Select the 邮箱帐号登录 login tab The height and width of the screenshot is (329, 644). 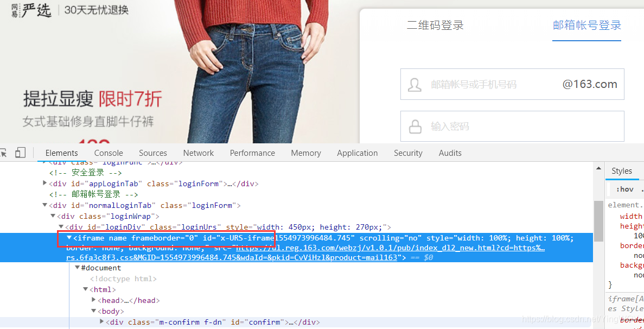click(587, 25)
